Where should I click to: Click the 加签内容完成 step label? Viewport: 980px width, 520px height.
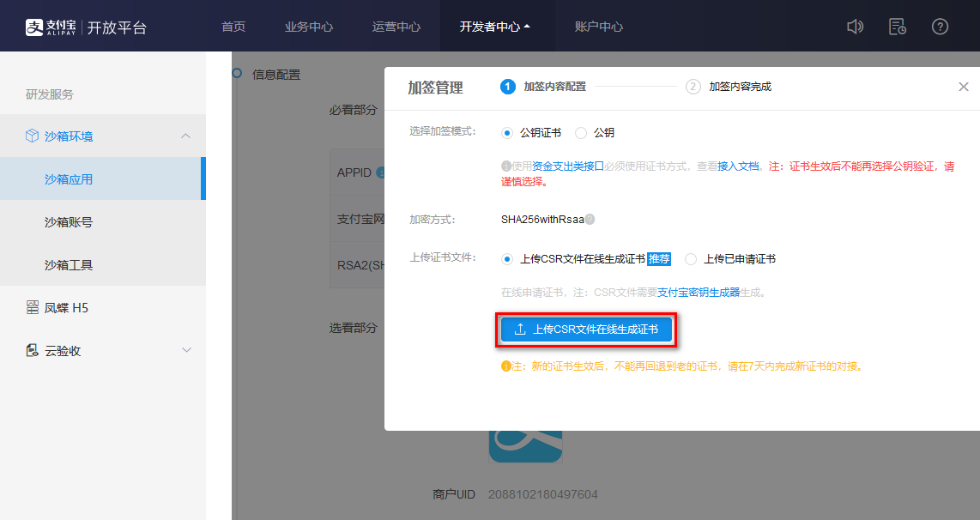coord(740,87)
